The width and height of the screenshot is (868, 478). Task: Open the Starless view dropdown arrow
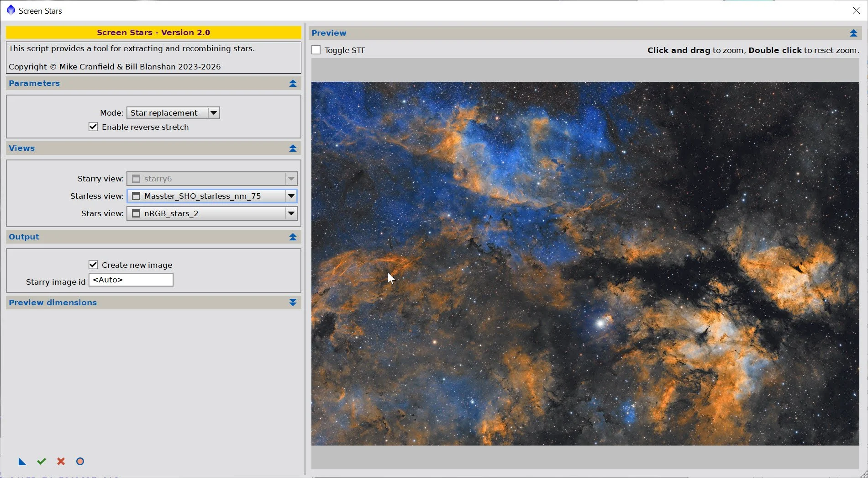[291, 196]
